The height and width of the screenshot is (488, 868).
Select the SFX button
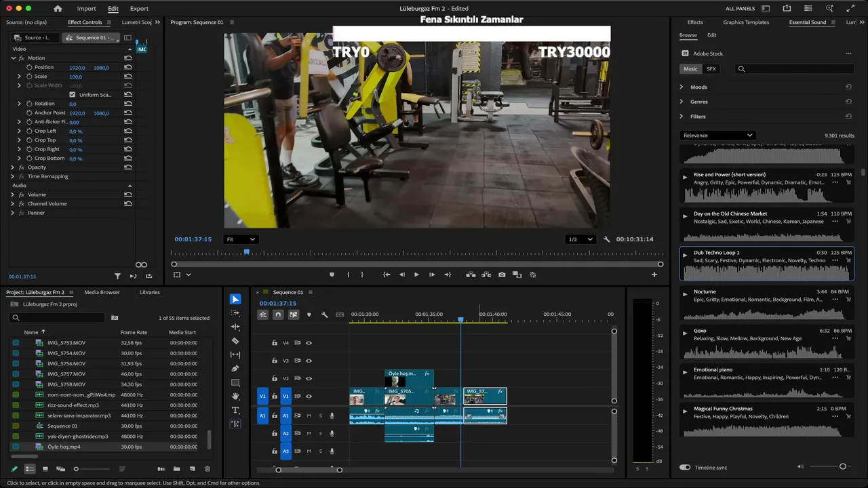[x=711, y=68]
